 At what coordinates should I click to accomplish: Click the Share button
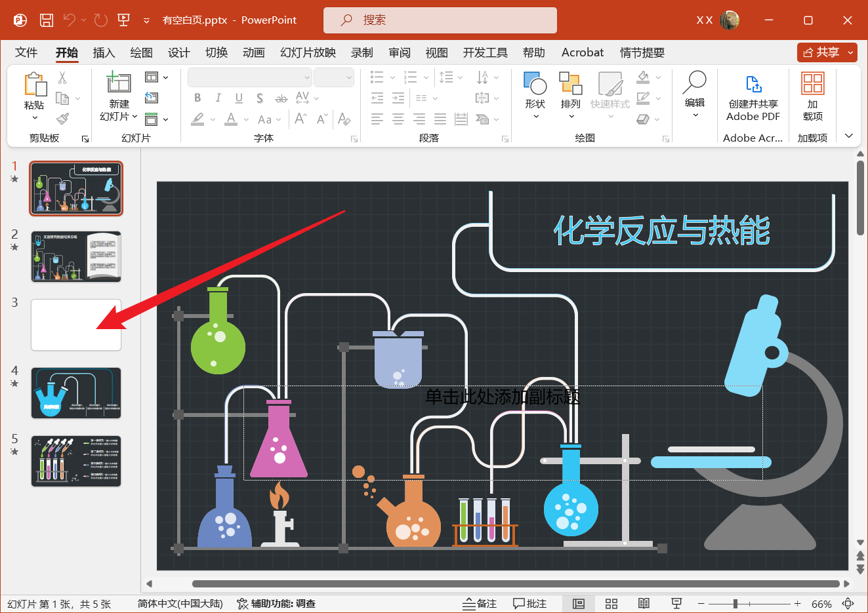pyautogui.click(x=821, y=52)
